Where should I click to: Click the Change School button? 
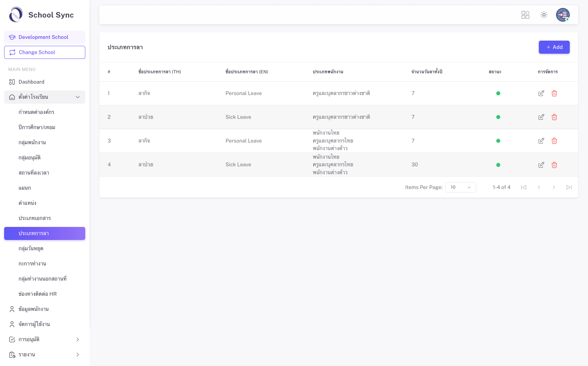point(45,52)
